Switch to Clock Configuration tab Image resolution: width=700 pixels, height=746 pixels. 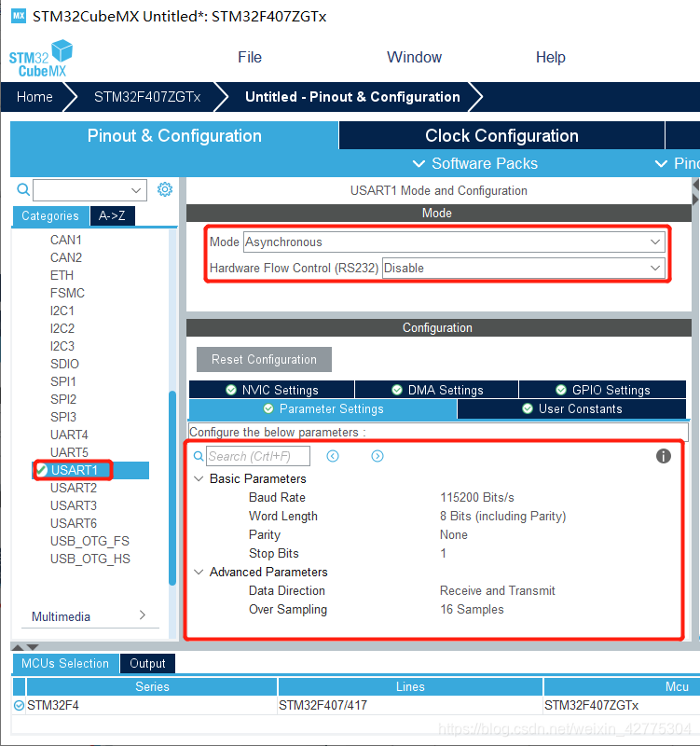point(501,135)
